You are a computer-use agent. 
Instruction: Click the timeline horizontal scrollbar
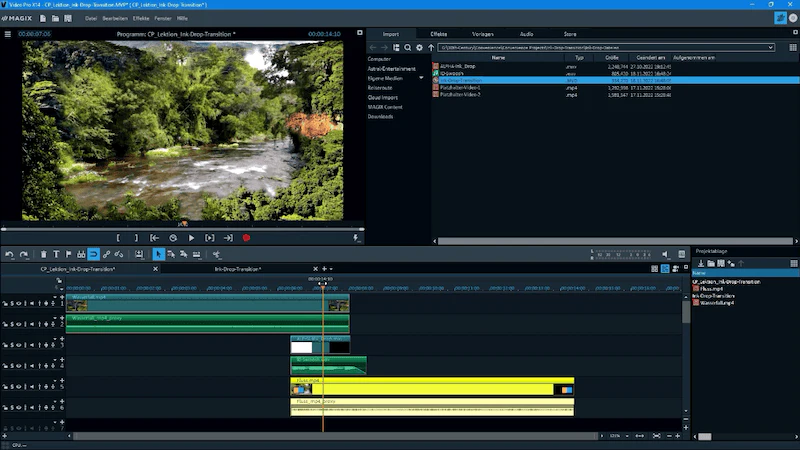[x=335, y=436]
